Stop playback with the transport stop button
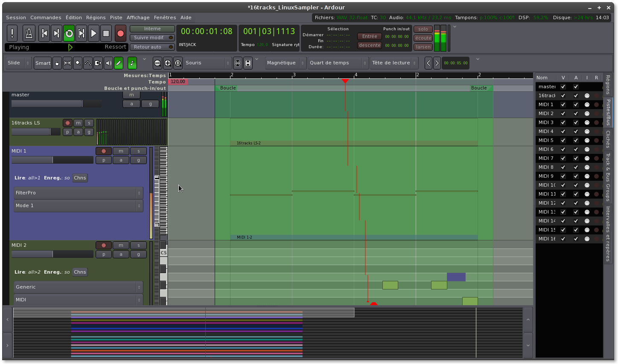 click(x=106, y=33)
